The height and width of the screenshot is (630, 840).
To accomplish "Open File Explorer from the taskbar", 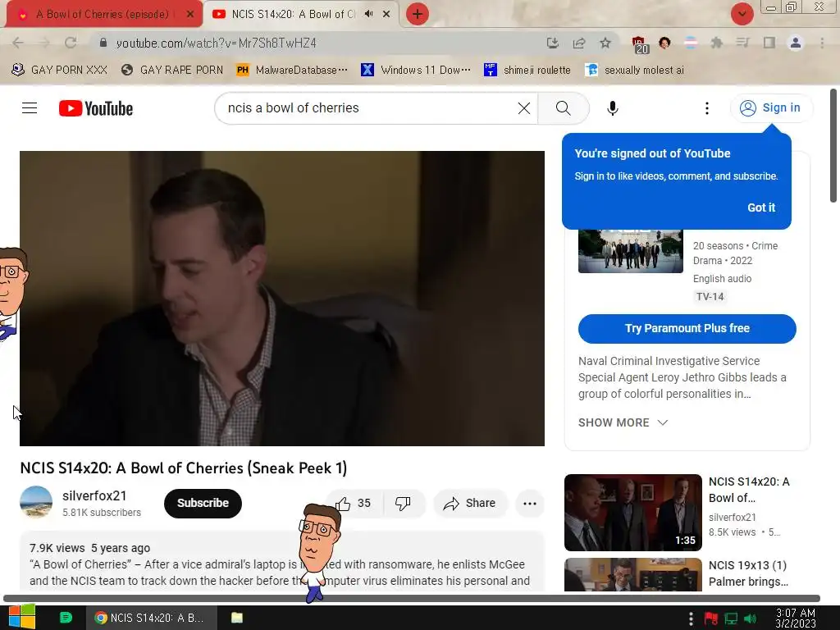I will (x=237, y=618).
